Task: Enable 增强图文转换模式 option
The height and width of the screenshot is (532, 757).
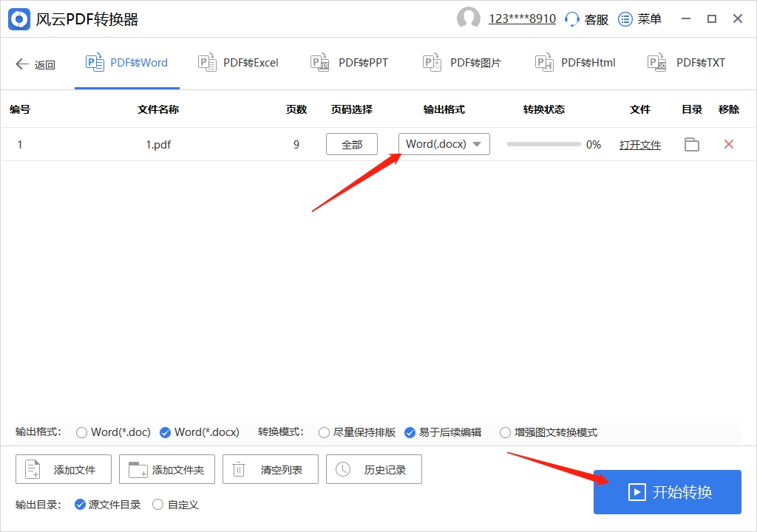Action: (505, 432)
